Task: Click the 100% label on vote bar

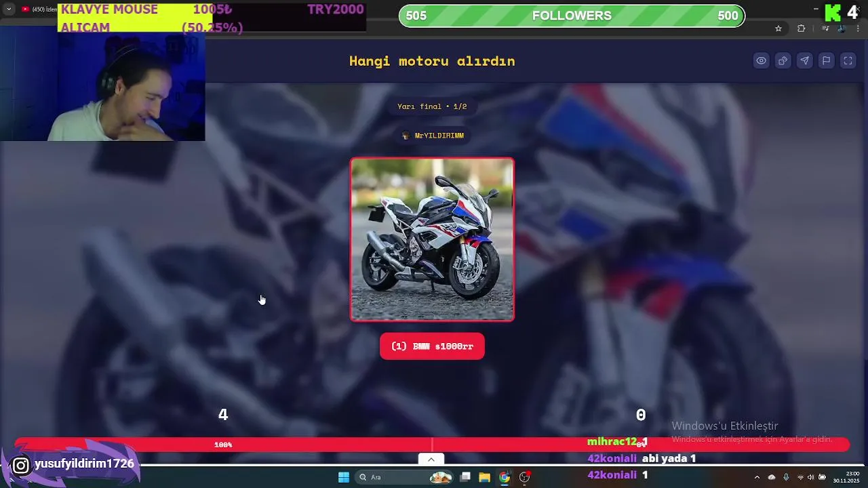Action: (223, 445)
